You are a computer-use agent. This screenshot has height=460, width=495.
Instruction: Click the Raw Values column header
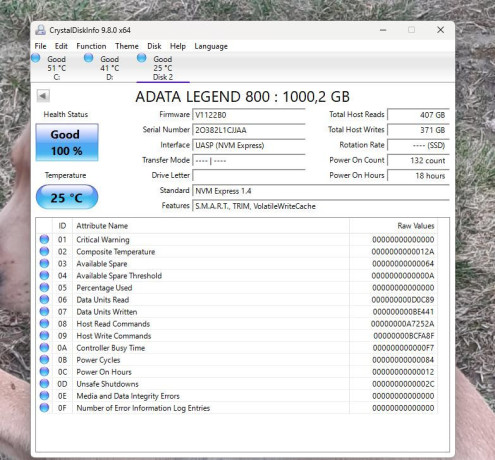coord(393,226)
